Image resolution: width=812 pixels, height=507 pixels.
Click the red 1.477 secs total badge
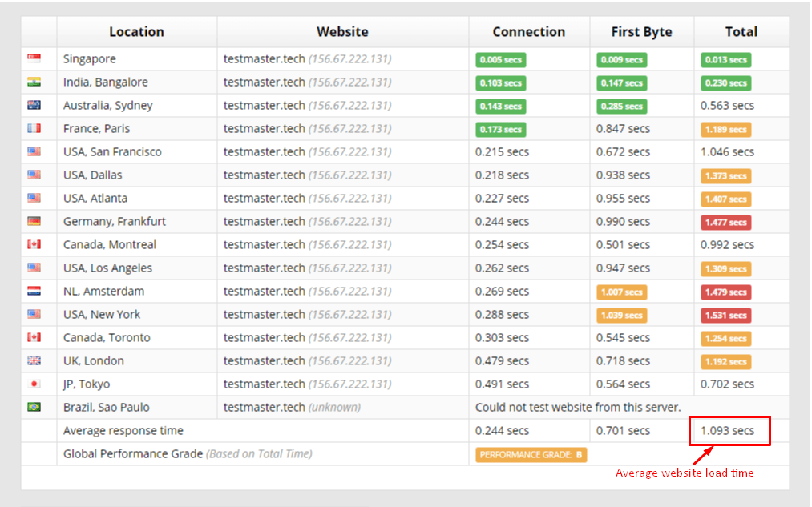[x=725, y=222]
